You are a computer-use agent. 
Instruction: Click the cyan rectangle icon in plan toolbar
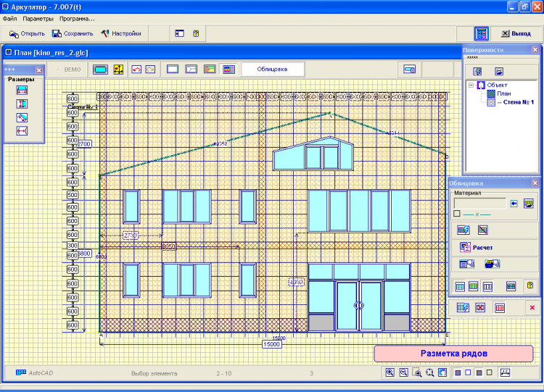[x=100, y=70]
